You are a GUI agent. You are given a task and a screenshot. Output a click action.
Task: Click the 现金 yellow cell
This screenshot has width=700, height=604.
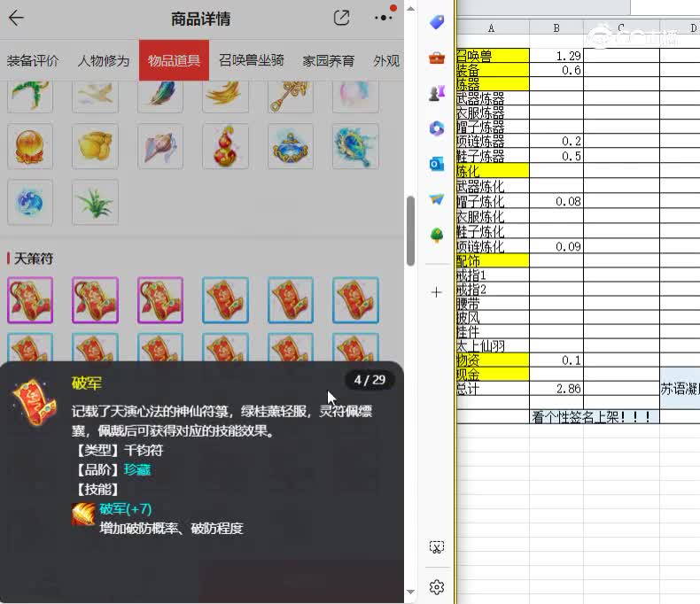coord(493,375)
